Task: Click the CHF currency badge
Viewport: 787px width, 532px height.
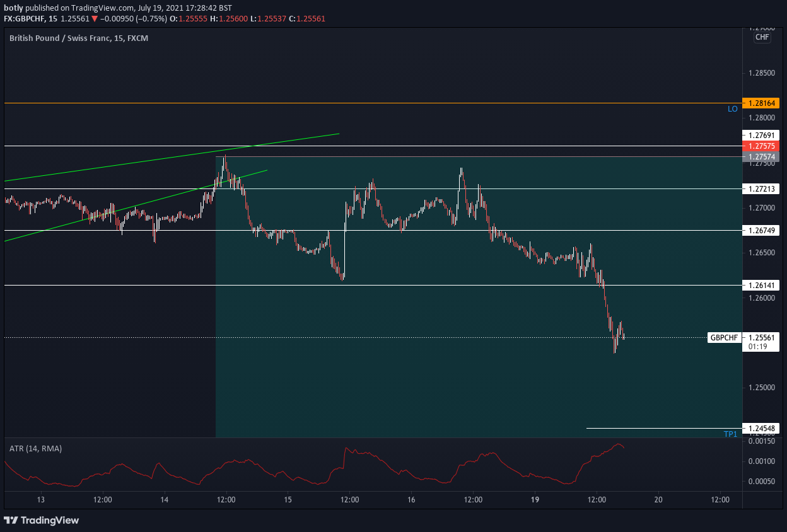Action: click(762, 37)
